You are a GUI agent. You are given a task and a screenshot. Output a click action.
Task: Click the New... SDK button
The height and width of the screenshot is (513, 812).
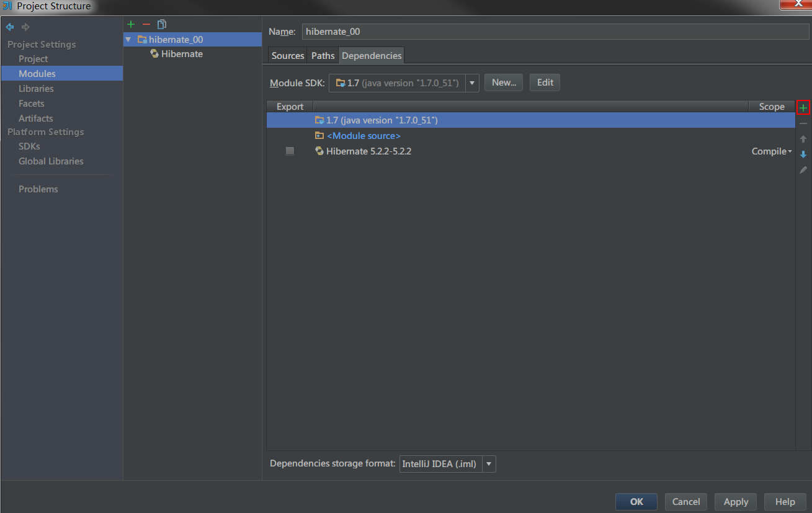[x=504, y=83]
